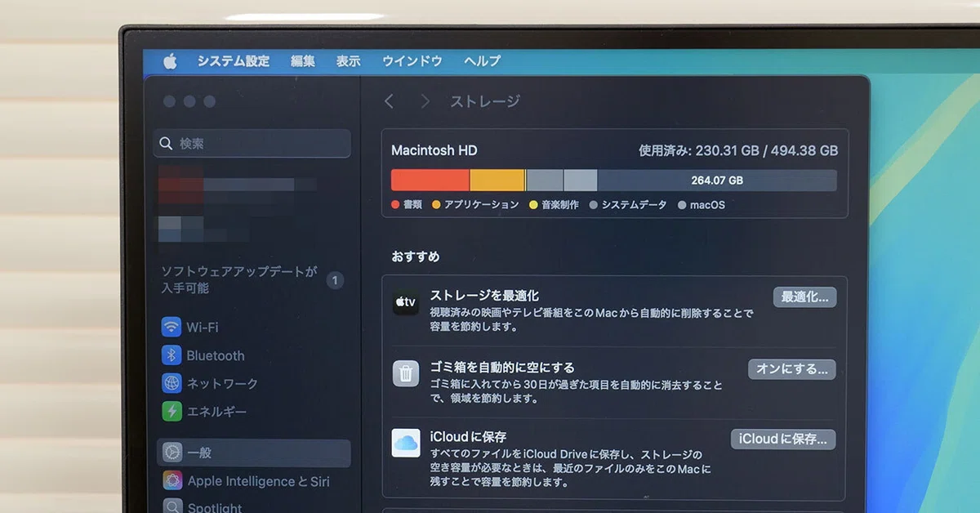Click the update badge showing 1

pyautogui.click(x=334, y=281)
